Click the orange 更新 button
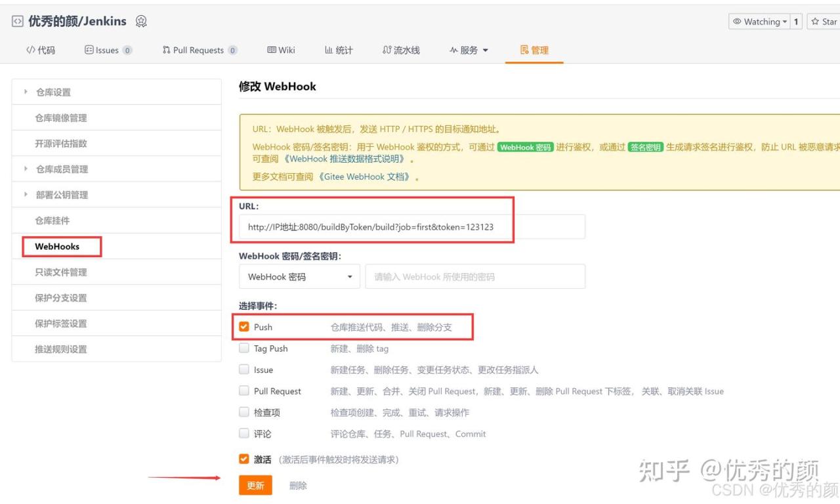 pos(255,486)
